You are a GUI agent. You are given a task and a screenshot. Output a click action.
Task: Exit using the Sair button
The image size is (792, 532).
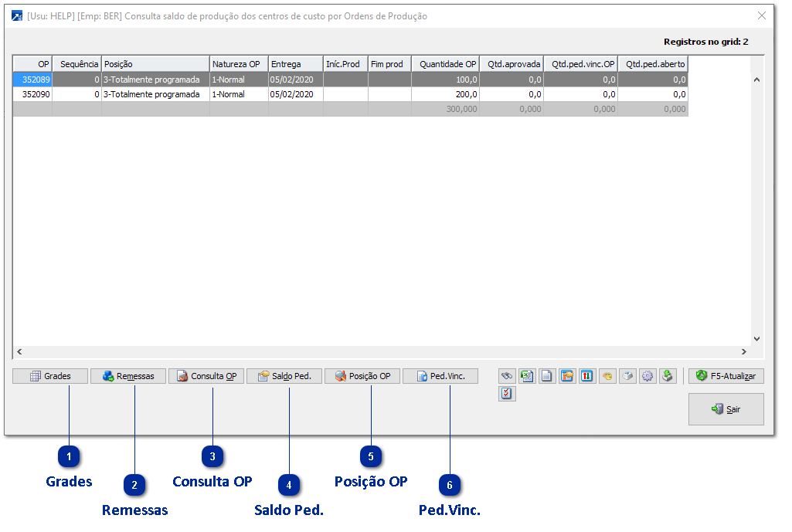click(726, 409)
